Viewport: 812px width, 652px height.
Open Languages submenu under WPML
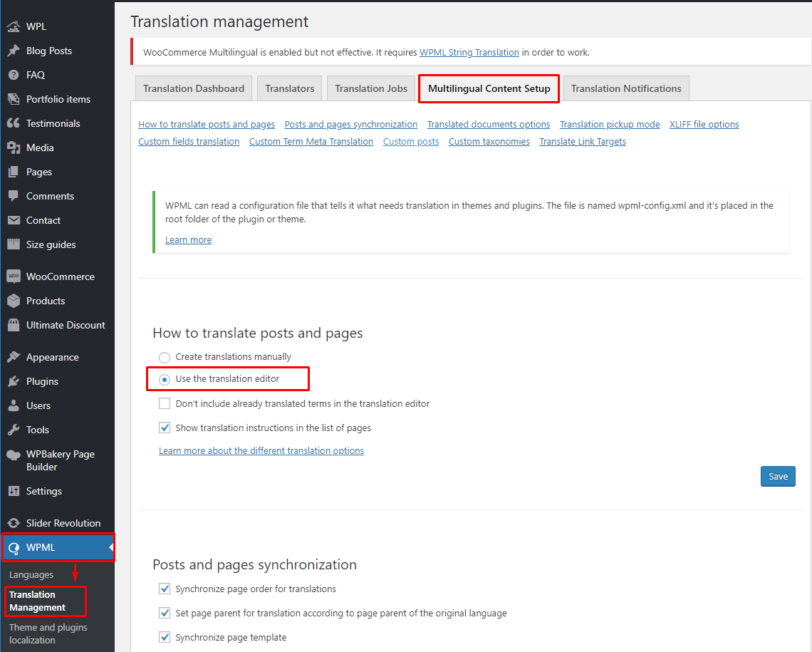tap(31, 575)
